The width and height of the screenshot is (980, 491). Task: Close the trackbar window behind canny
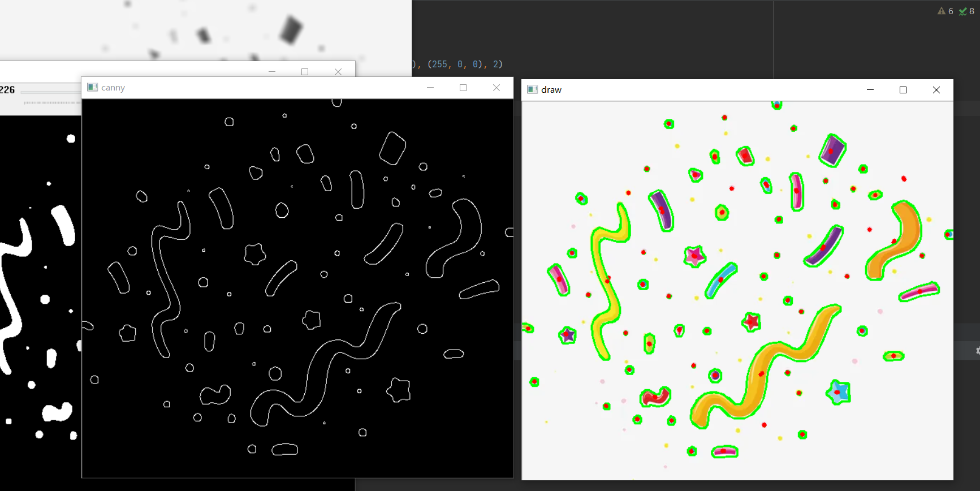[338, 71]
